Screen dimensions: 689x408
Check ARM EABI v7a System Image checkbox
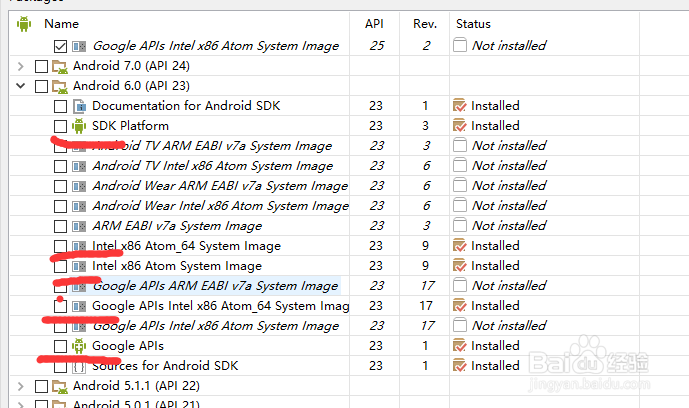point(60,226)
